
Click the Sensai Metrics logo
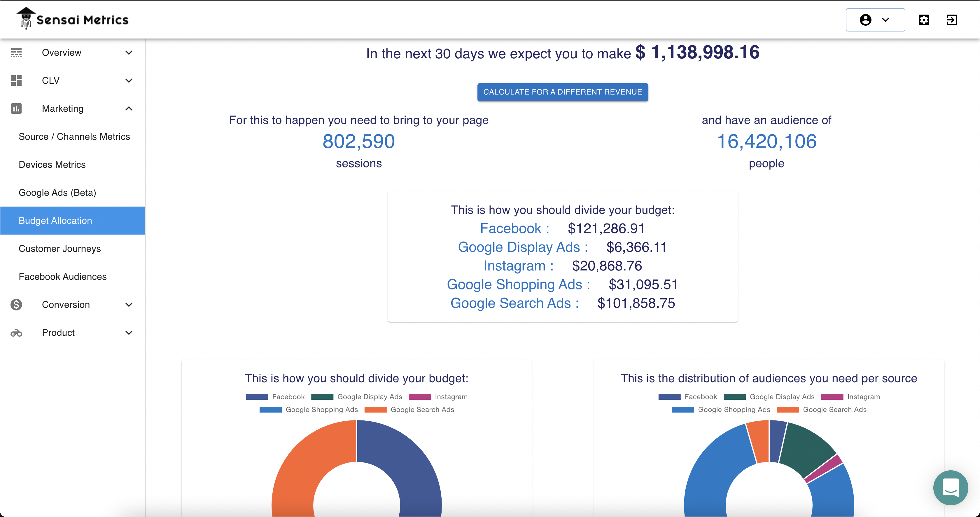(73, 19)
